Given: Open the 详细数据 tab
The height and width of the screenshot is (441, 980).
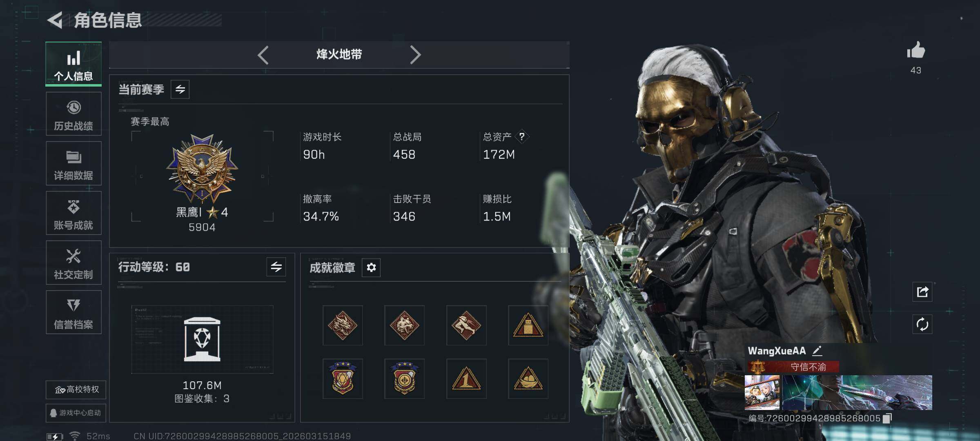Looking at the screenshot, I should (73, 163).
